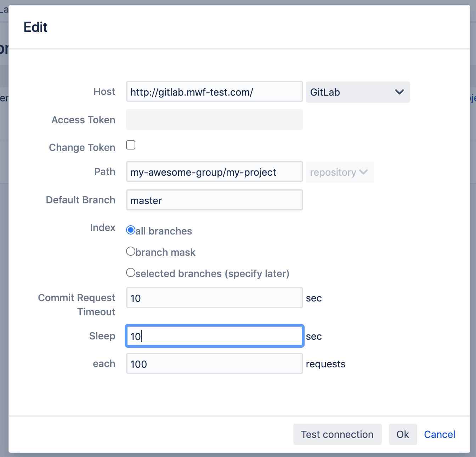The image size is (476, 457).
Task: Enable the Change Token checkbox
Action: [x=131, y=145]
